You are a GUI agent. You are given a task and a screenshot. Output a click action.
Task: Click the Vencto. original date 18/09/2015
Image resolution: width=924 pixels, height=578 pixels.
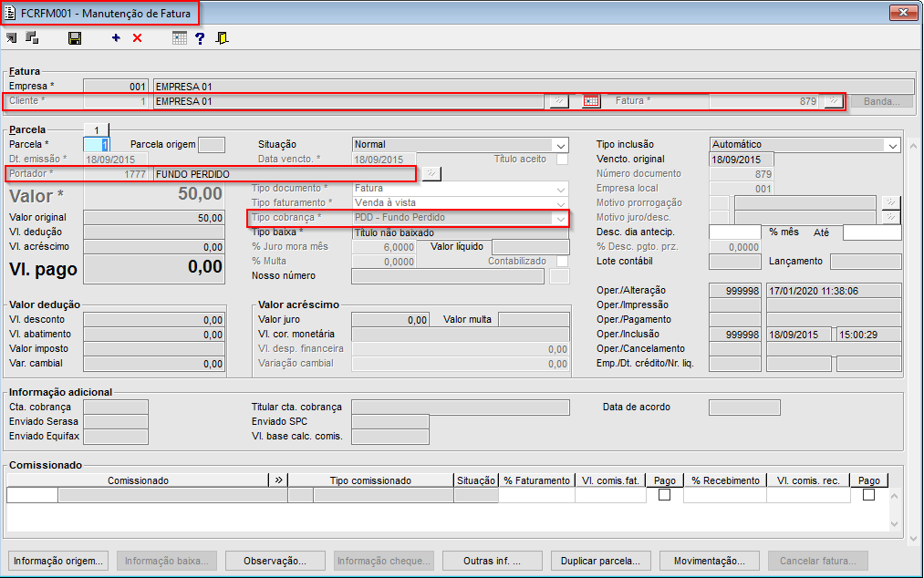tap(742, 160)
